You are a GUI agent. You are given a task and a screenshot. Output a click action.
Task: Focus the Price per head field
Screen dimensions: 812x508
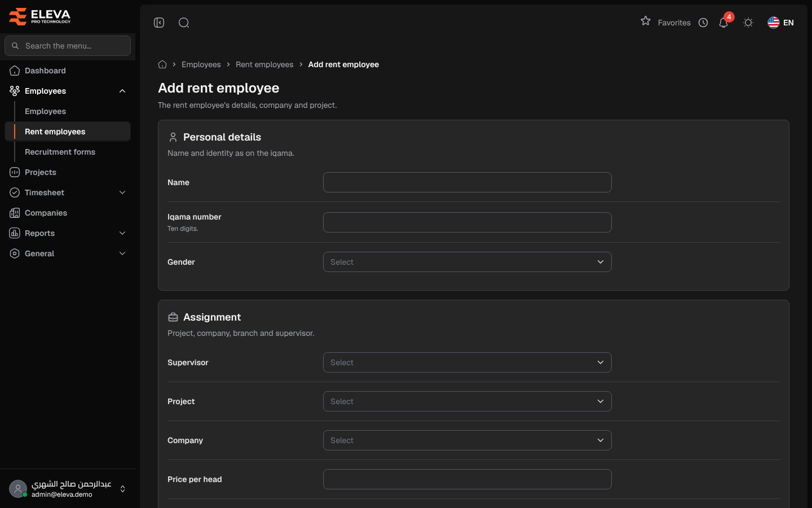click(467, 479)
